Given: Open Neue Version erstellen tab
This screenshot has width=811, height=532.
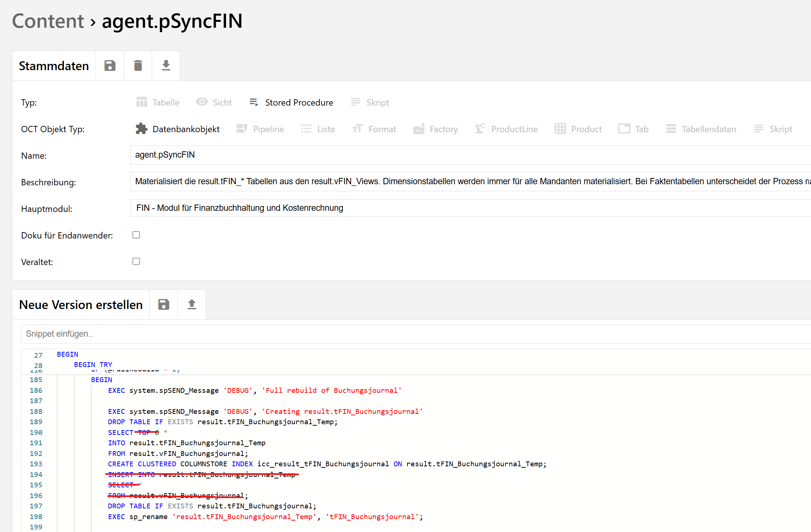Looking at the screenshot, I should click(x=81, y=305).
